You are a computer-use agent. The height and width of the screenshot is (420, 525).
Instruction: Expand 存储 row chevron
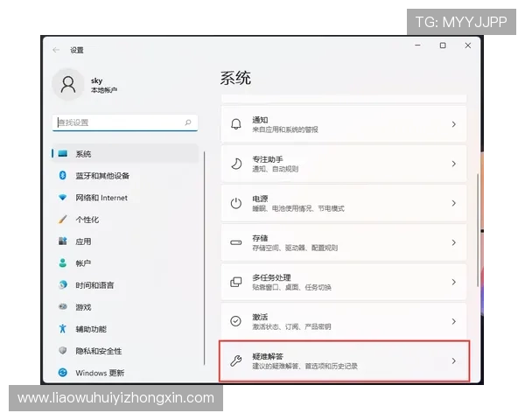click(453, 242)
